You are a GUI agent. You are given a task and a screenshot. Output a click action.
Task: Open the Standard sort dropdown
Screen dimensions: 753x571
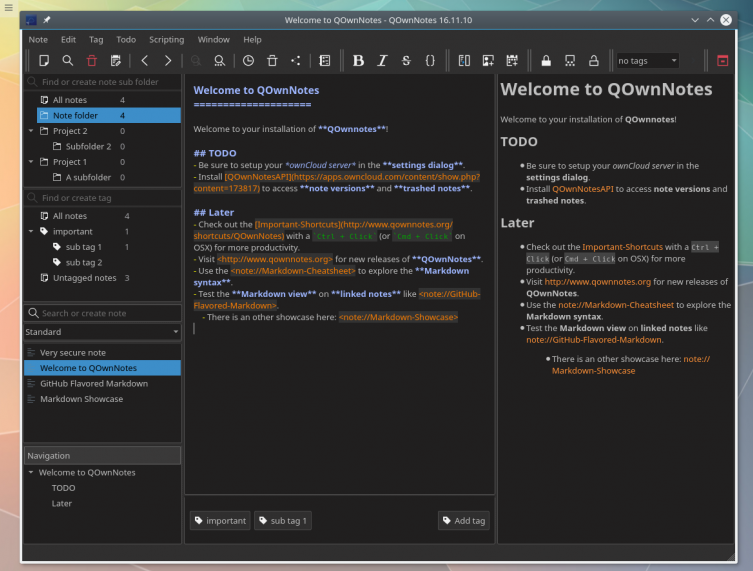coord(102,332)
